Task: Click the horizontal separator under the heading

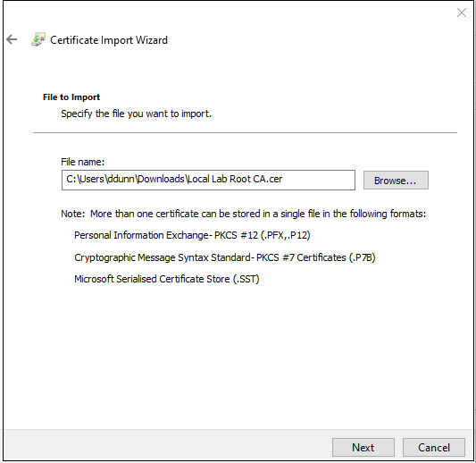Action: tap(245, 133)
